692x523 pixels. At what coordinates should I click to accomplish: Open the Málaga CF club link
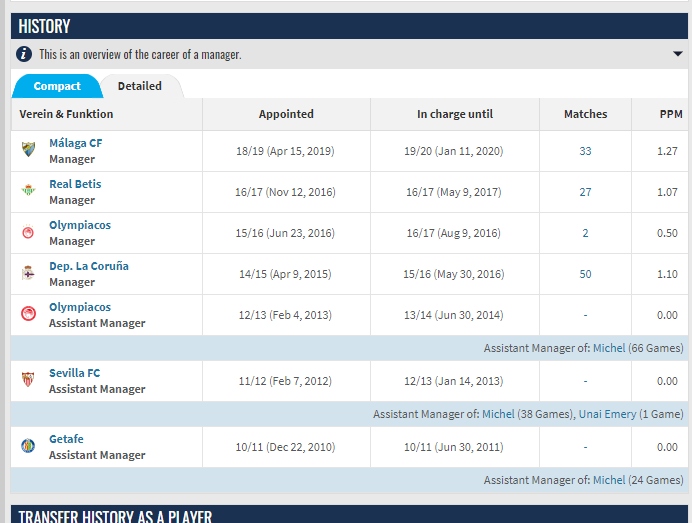[x=75, y=143]
